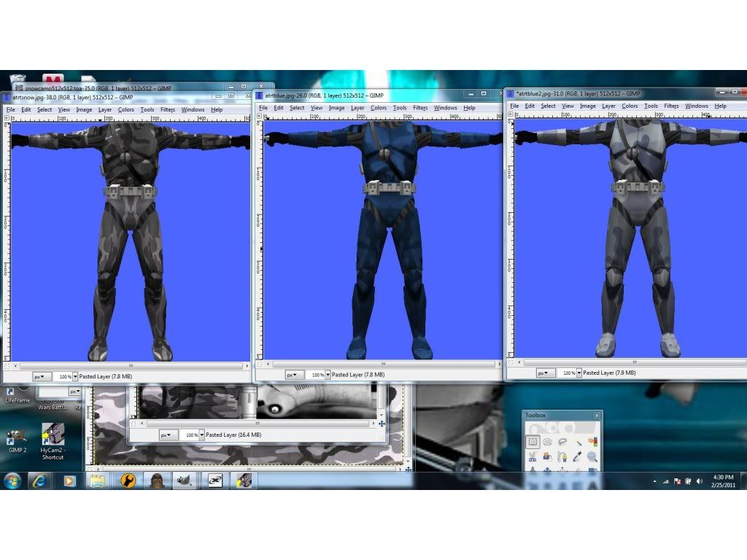Click navigation cross icon in Pasted Layer 16.4 MB window
This screenshot has height=560, width=747.
point(382,424)
